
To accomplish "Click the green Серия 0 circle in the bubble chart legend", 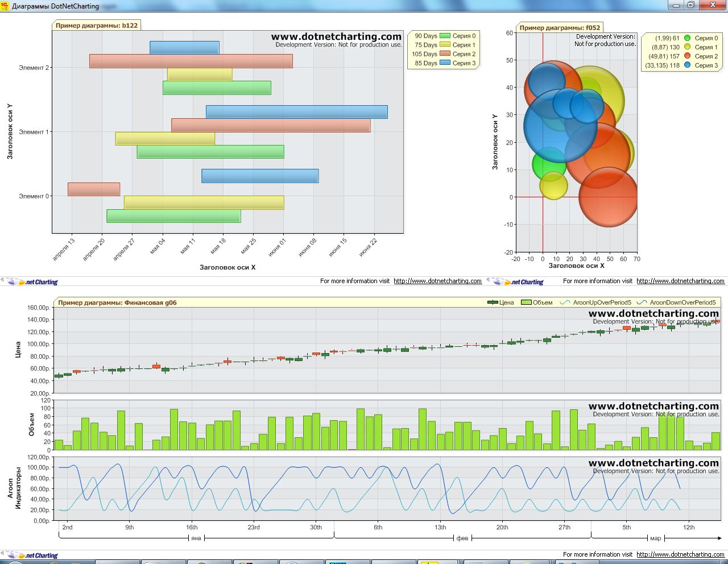I will tap(687, 38).
